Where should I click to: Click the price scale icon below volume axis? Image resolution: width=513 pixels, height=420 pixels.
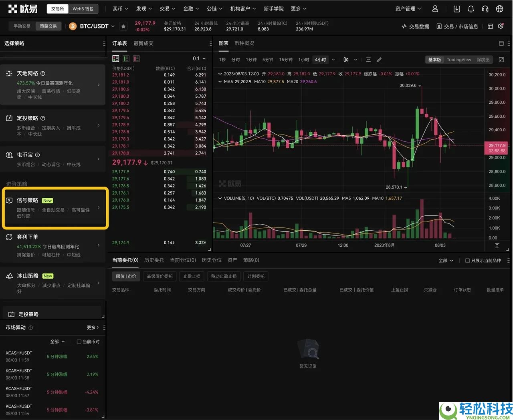497,245
